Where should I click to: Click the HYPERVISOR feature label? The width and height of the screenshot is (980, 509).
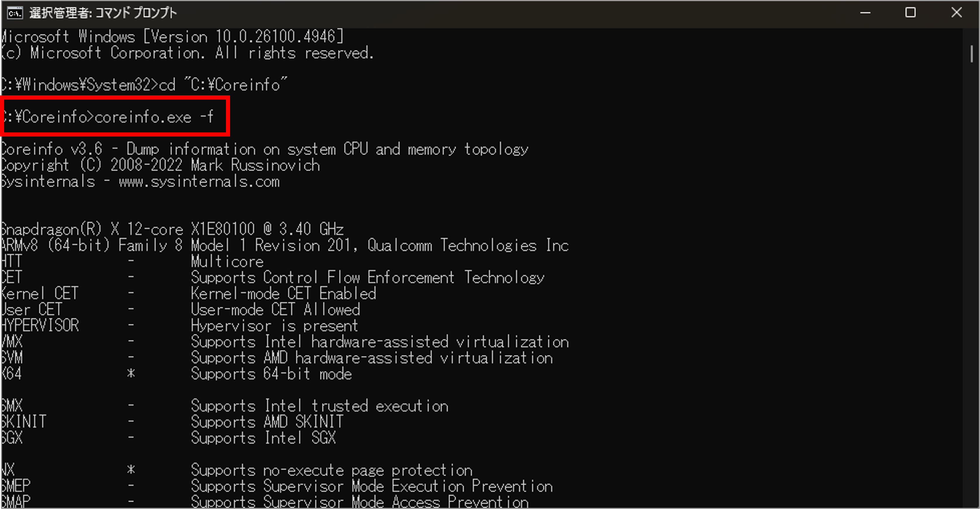tap(40, 326)
